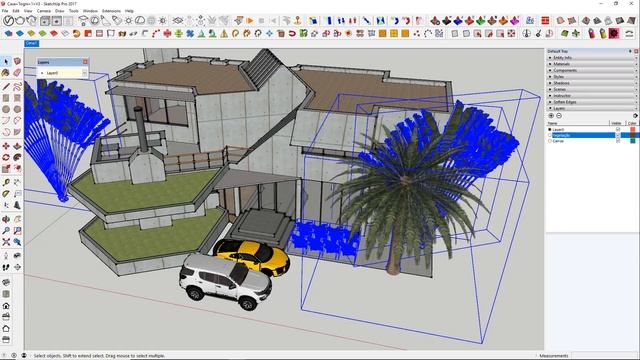Toggle visibility of the selected blue layer
Image resolution: width=640 pixels, height=360 pixels.
point(618,135)
